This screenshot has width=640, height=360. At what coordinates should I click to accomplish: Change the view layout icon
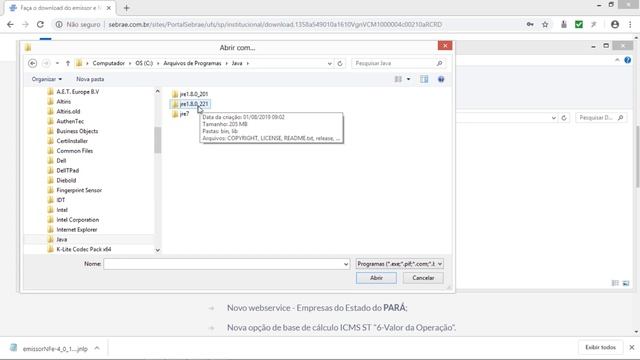(398, 79)
